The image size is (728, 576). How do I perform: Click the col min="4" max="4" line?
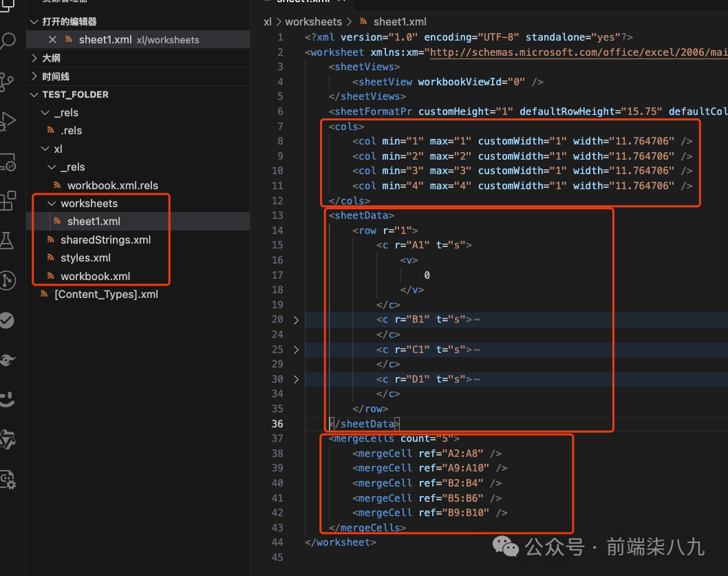tap(522, 186)
